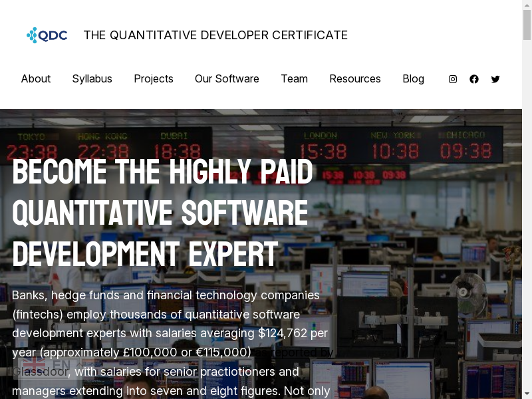Visit the Blog page
Image resolution: width=532 pixels, height=399 pixels.
pos(413,78)
